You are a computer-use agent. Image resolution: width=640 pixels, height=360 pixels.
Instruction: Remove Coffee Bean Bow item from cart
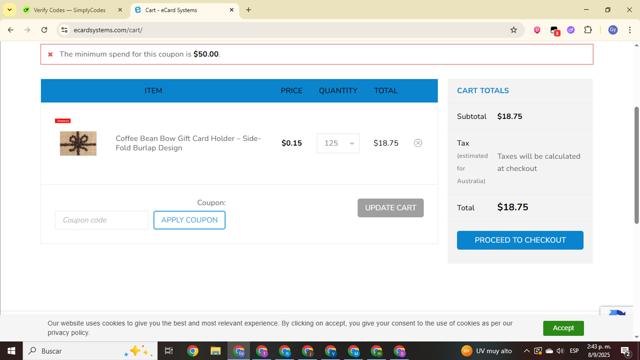418,143
